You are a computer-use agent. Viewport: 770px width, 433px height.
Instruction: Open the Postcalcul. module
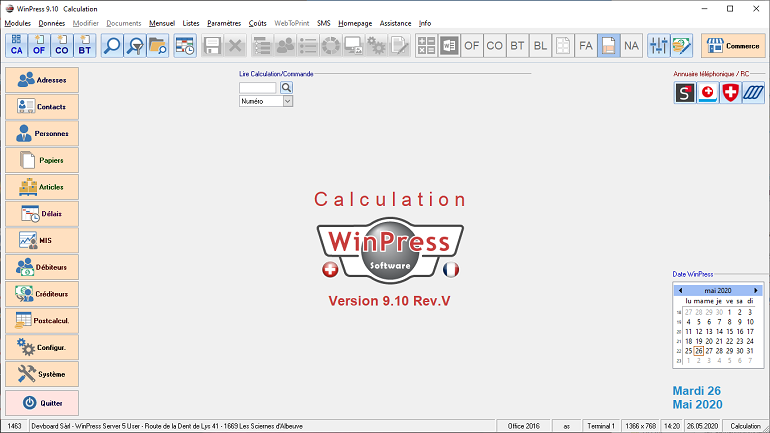point(42,321)
